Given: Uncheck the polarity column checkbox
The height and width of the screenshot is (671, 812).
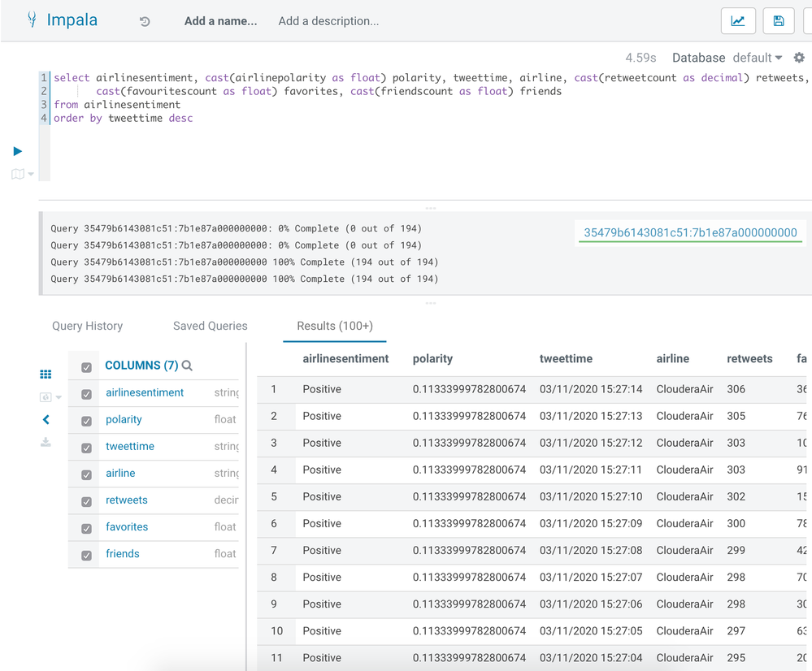Looking at the screenshot, I should coord(87,421).
